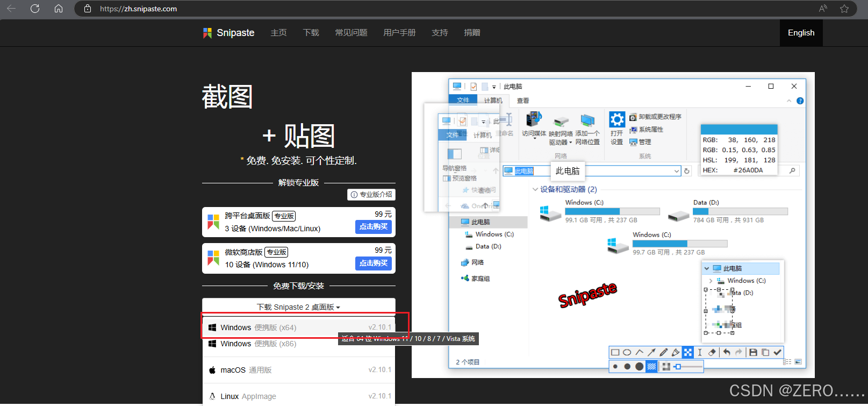868x406 pixels.
Task: Click save floppy icon in demo toolbar
Action: pos(753,353)
